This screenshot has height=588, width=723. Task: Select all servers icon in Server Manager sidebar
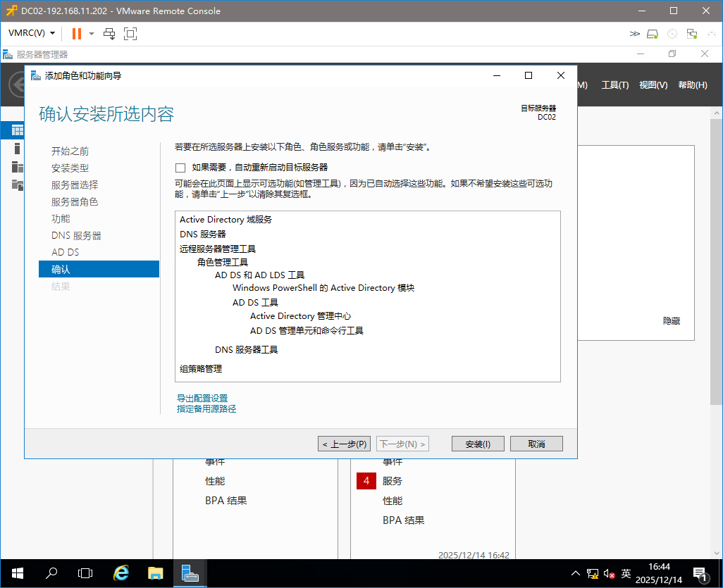17,167
